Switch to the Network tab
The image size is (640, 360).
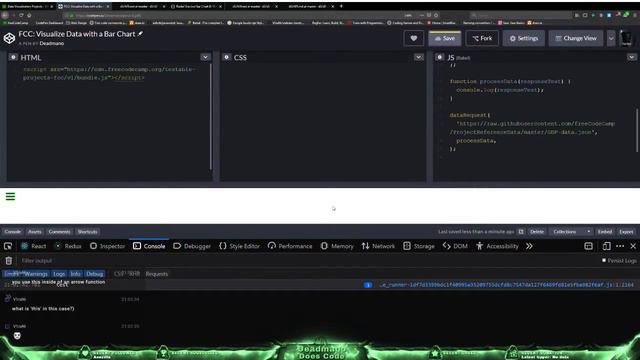click(x=378, y=246)
